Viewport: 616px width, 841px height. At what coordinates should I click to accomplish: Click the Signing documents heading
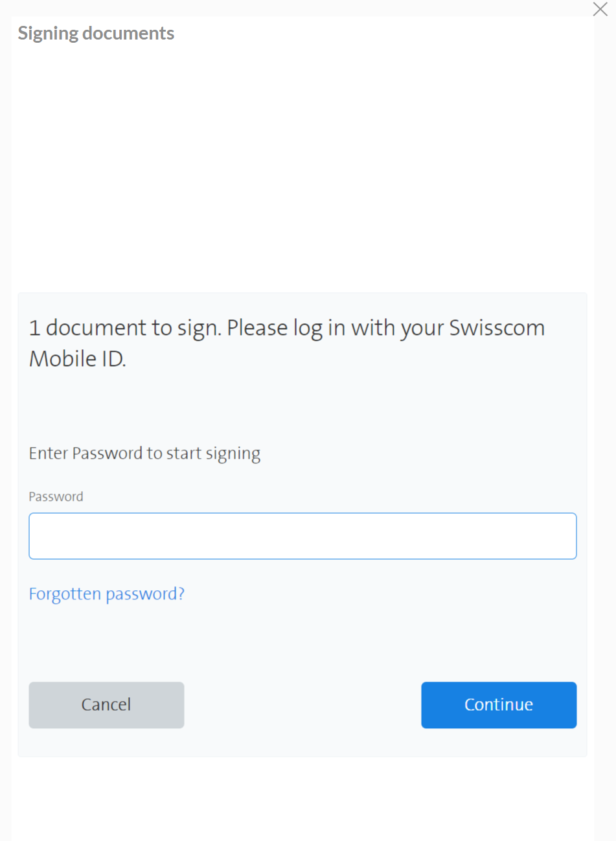pos(96,34)
